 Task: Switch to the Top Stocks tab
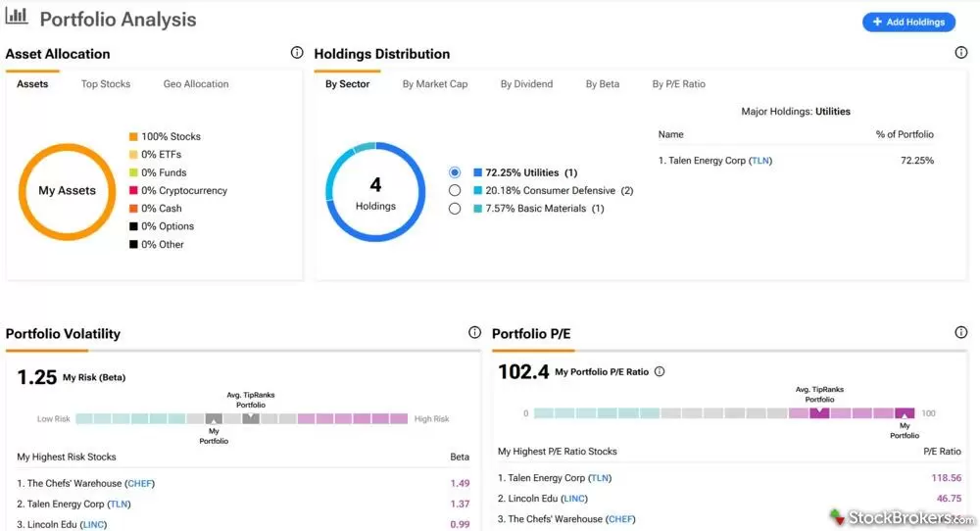click(106, 83)
